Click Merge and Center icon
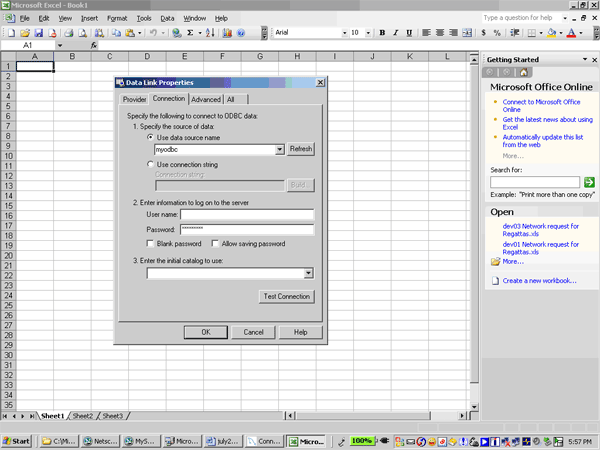This screenshot has width=600, height=450. 467,33
